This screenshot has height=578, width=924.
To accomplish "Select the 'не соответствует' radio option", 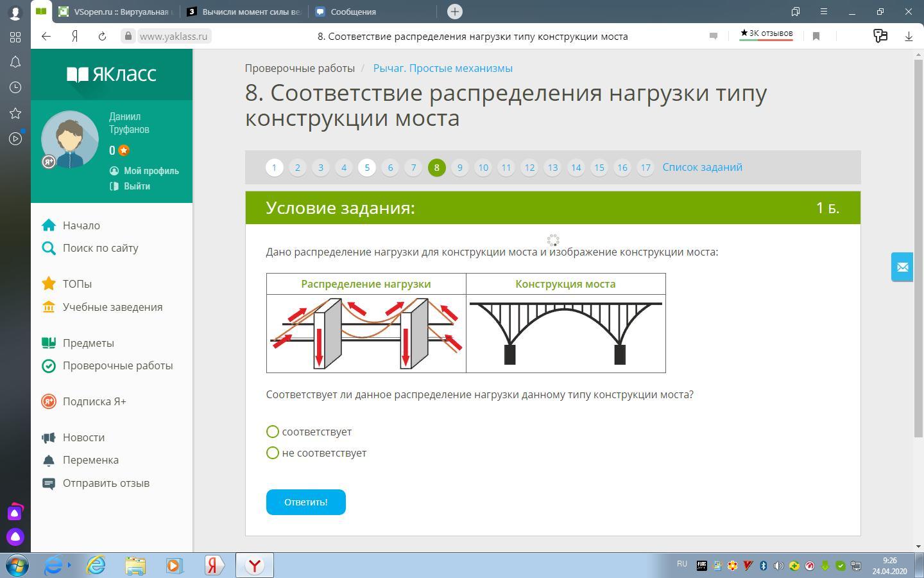I will 273,453.
